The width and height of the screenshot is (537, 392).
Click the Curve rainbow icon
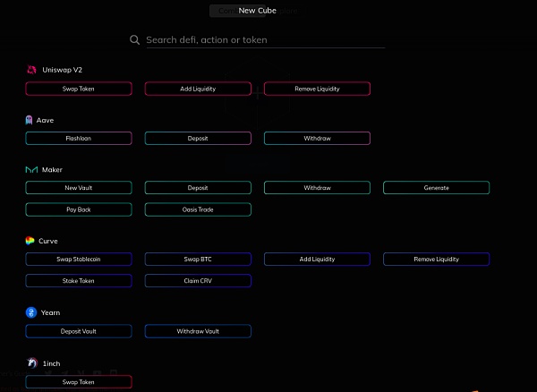(31, 242)
